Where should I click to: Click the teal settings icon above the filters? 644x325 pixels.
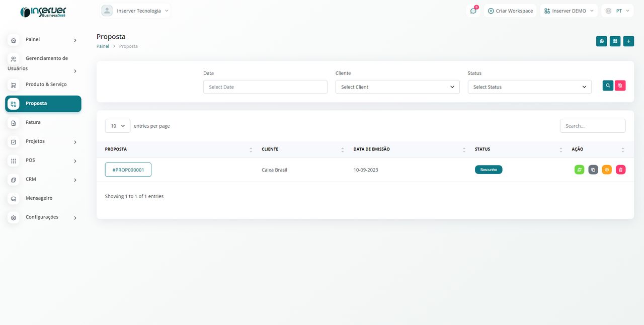coord(601,41)
